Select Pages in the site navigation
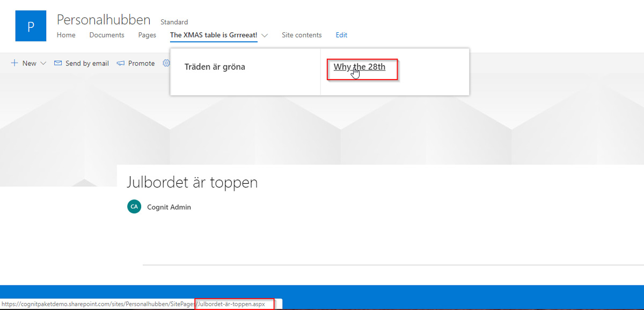644x310 pixels. [x=147, y=35]
